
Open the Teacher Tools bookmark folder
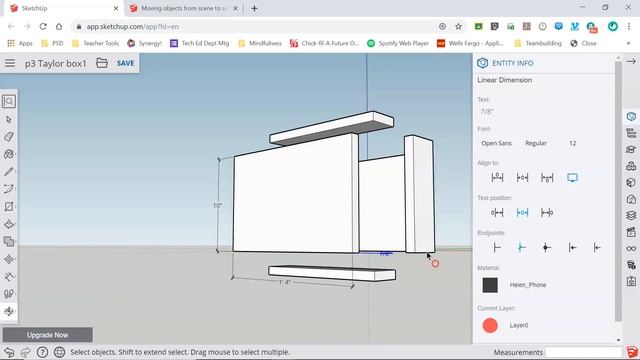click(x=96, y=43)
